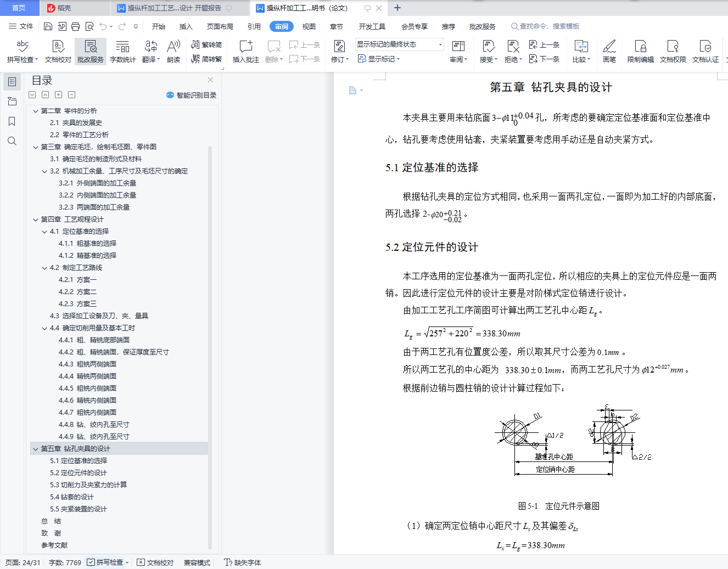The height and width of the screenshot is (569, 728).
Task: Click the print icon in quick access toolbar
Action: [x=75, y=26]
